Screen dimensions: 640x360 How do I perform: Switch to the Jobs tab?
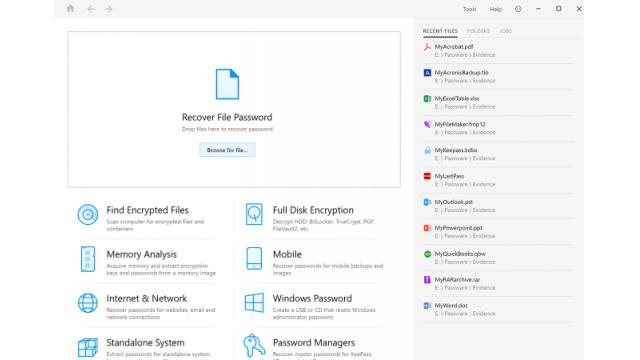(505, 31)
